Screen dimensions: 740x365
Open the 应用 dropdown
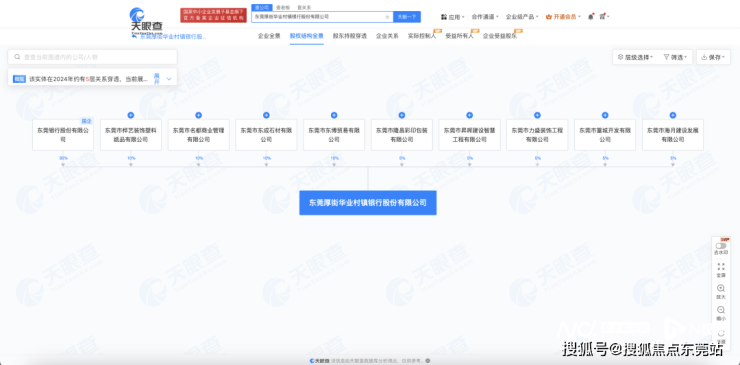[453, 17]
